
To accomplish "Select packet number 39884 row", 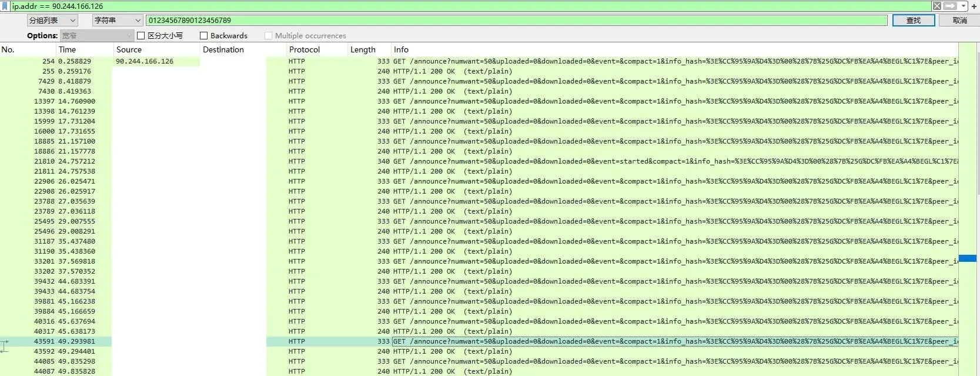I will click(x=479, y=311).
